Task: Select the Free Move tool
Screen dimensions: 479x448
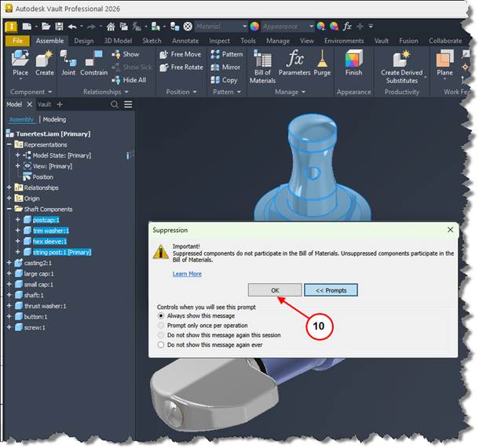Action: [181, 54]
